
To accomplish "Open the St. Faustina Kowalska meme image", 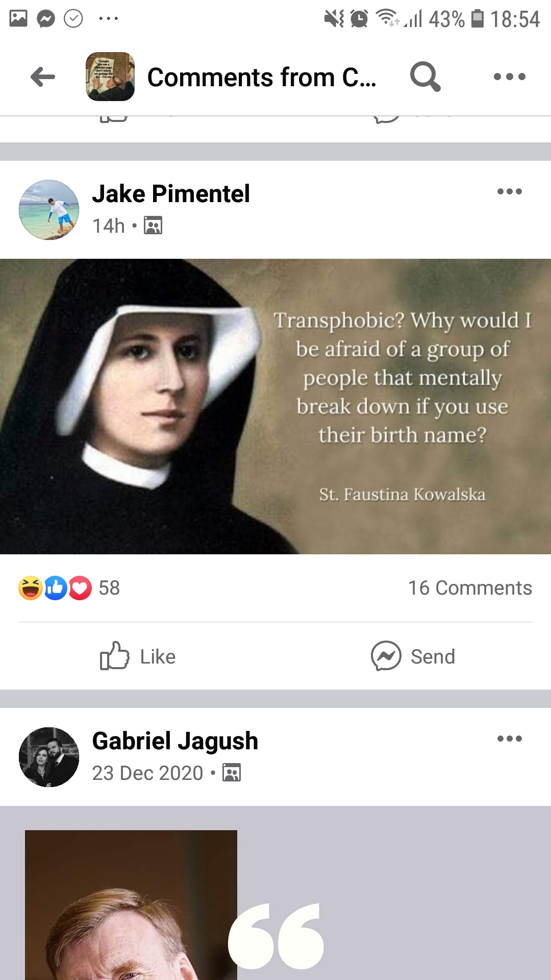I will 275,406.
